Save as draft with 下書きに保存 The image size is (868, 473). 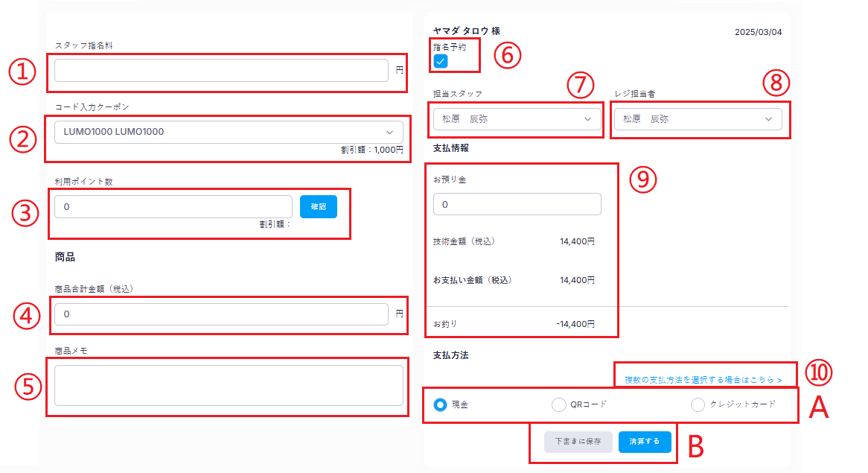click(578, 442)
